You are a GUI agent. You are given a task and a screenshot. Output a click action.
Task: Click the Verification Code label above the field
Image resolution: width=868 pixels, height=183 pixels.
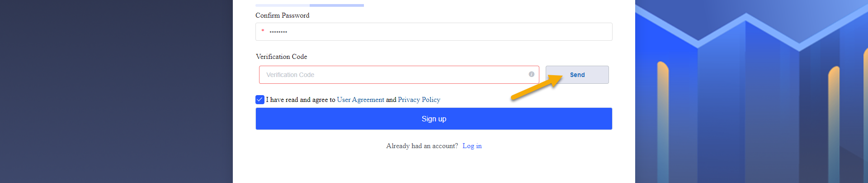[281, 57]
